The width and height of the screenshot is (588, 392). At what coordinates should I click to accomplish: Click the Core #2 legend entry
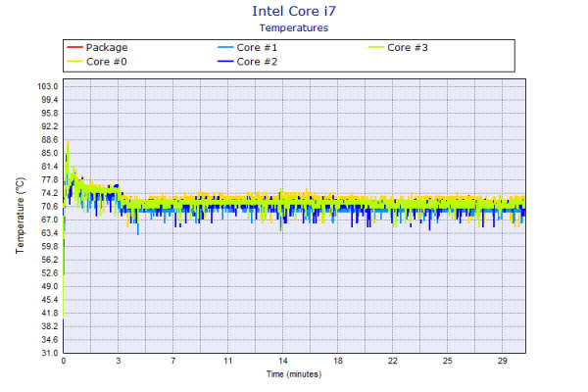248,62
